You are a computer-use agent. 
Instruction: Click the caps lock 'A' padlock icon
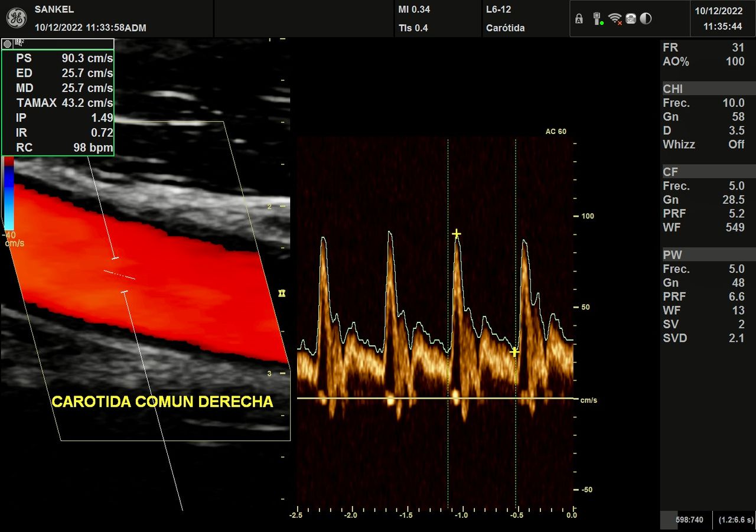(x=579, y=19)
